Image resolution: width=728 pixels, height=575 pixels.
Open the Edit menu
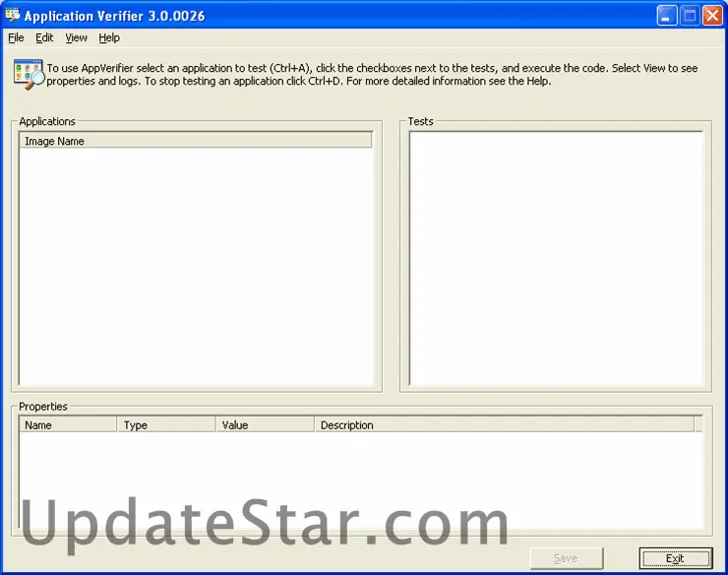click(x=44, y=37)
